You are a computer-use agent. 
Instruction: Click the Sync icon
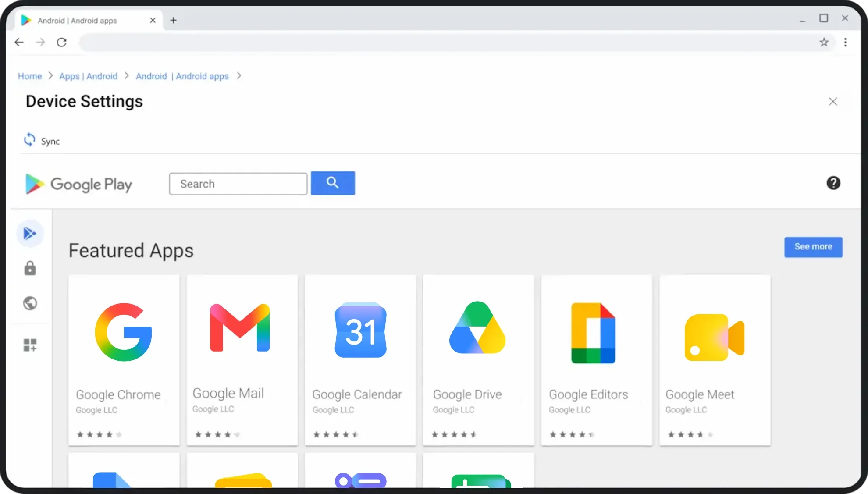pyautogui.click(x=29, y=140)
